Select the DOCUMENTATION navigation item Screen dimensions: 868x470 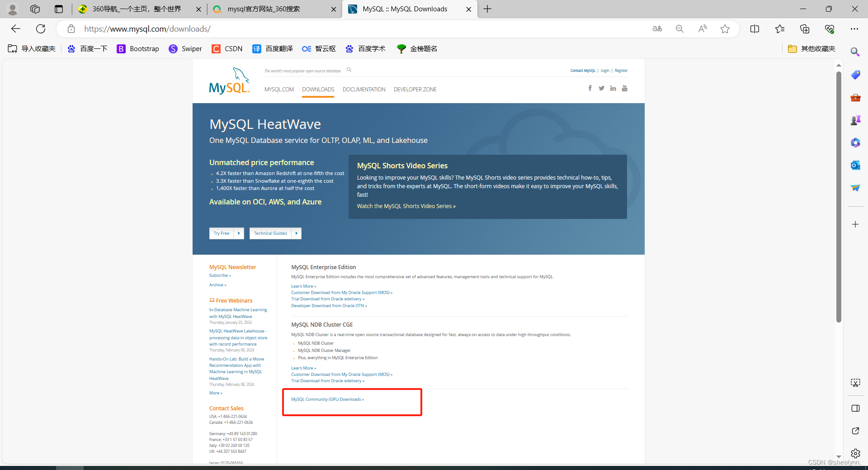(364, 90)
